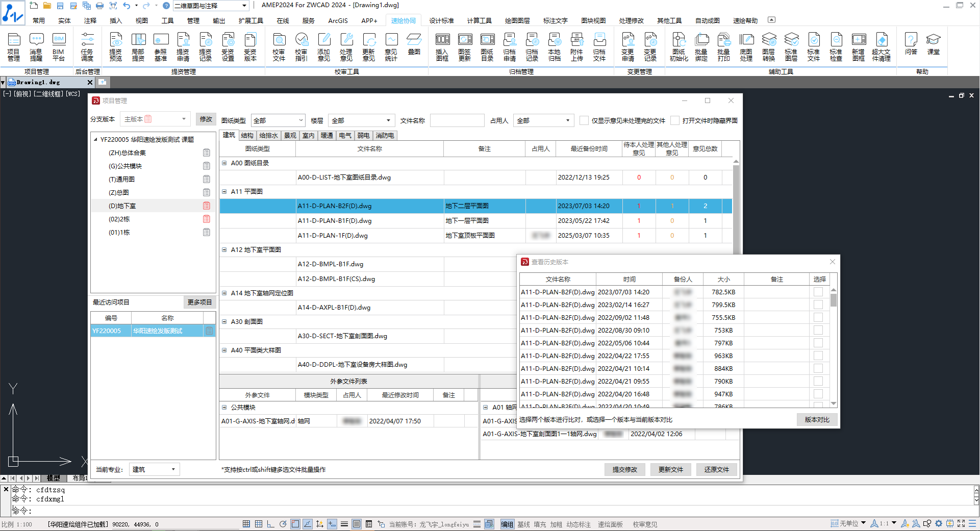The image size is (980, 531).
Task: Open the 添加意见 tool
Action: tap(324, 47)
